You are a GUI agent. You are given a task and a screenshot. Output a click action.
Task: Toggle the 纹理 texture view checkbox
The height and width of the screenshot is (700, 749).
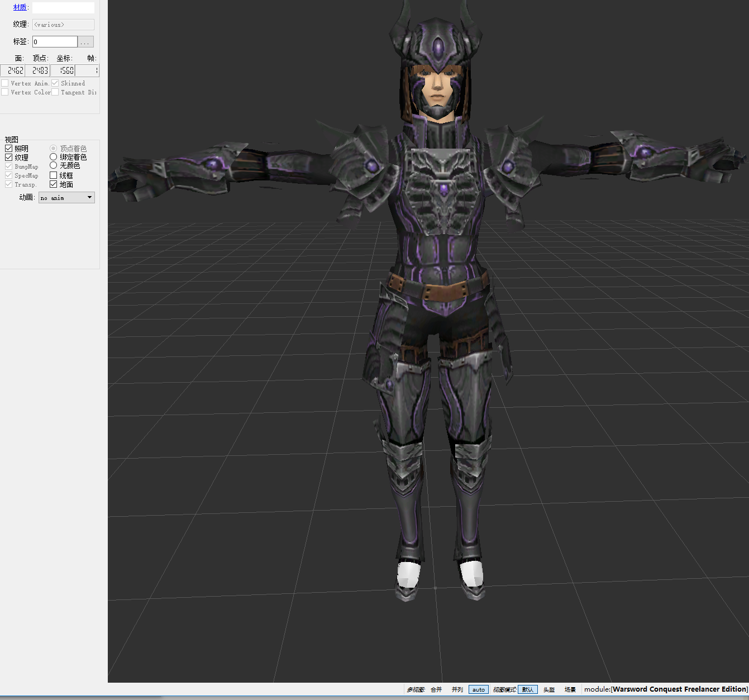pyautogui.click(x=9, y=158)
